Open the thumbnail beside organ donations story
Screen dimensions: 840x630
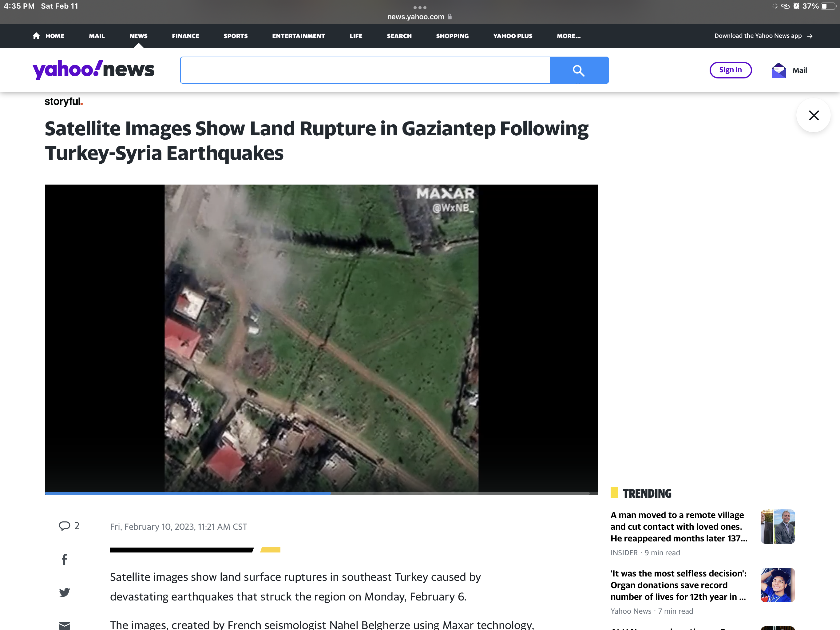pos(777,585)
